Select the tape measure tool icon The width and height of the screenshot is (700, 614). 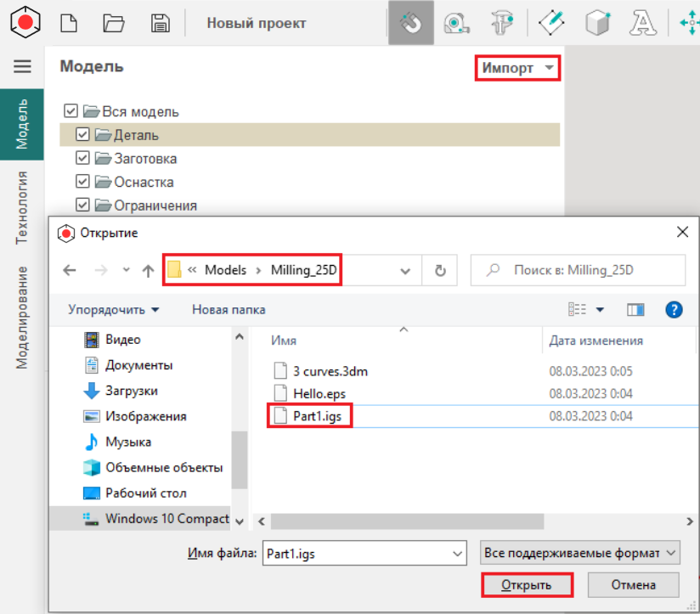(x=458, y=23)
